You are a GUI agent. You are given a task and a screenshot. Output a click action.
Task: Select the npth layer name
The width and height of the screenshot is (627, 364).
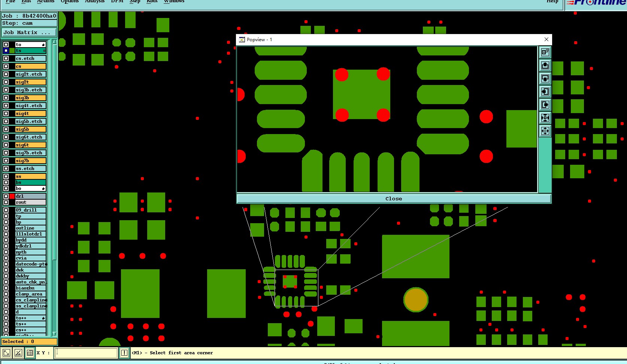[x=30, y=252]
